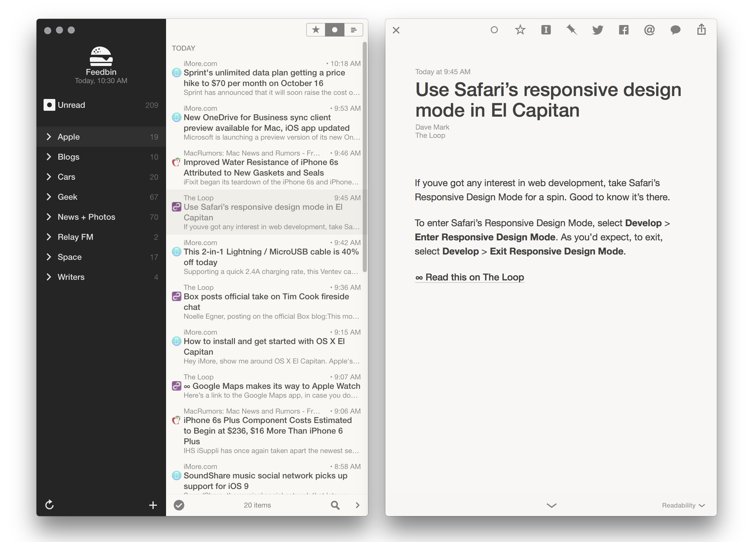This screenshot has height=542, width=756.
Task: Open Google Maps makes its way article
Action: tap(267, 386)
